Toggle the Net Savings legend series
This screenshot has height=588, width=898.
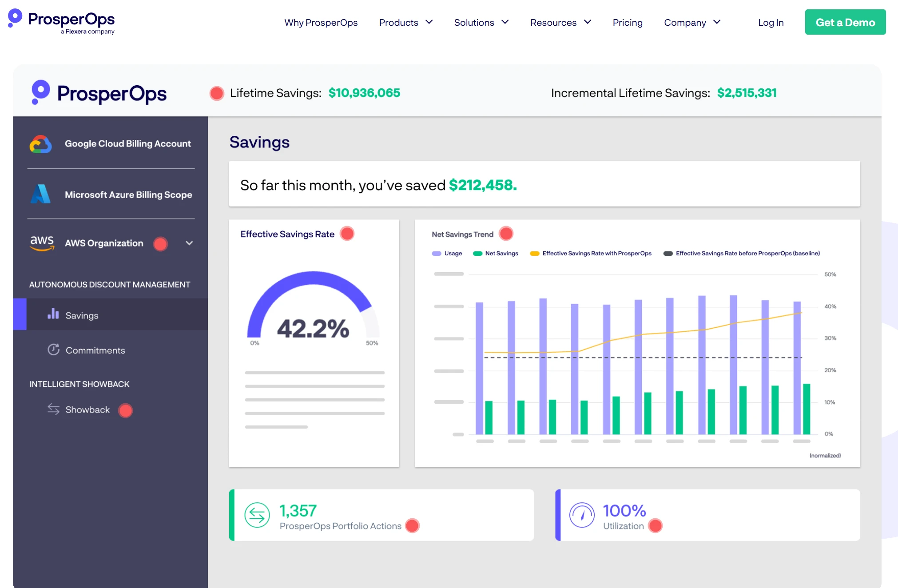496,254
